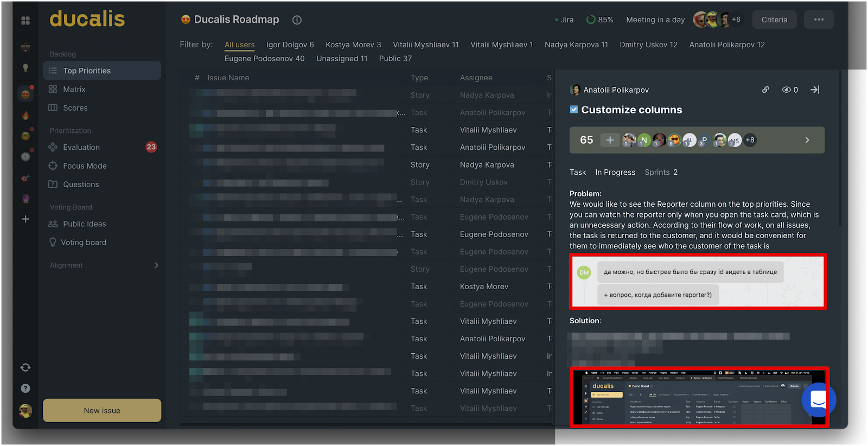Open the dashboard grid icon in sidebar
868x446 pixels.
tap(25, 21)
